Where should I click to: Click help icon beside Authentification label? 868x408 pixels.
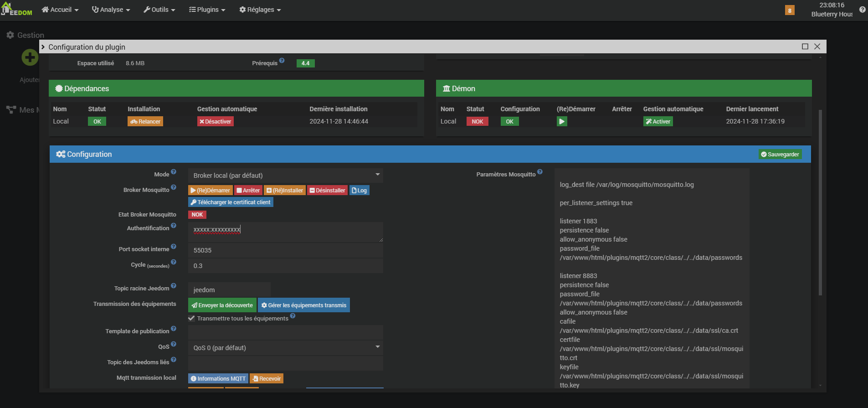pos(174,226)
